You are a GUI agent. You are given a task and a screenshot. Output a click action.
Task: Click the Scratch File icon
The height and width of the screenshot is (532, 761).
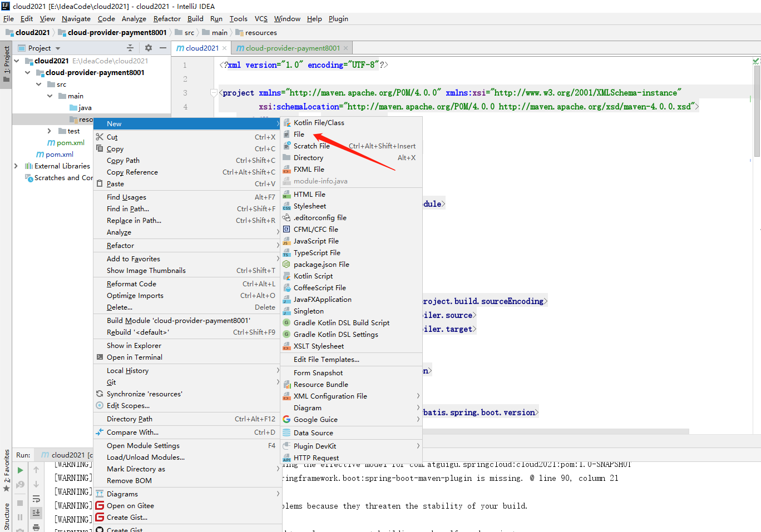[x=286, y=146]
